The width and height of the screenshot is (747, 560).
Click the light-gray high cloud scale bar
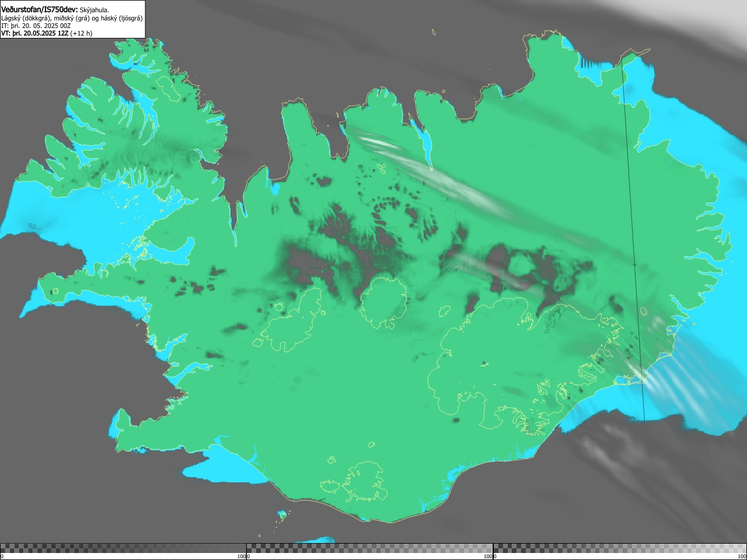(620, 548)
